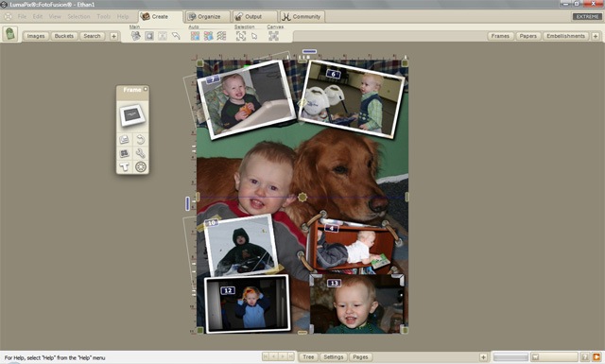The height and width of the screenshot is (364, 605).
Task: Switch to the Organize tab
Action: 208,17
